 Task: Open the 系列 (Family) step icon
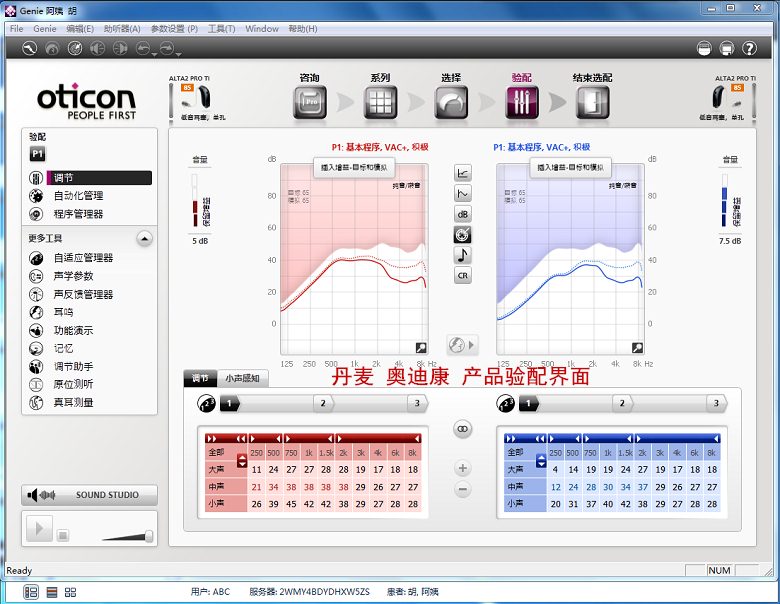(x=380, y=102)
